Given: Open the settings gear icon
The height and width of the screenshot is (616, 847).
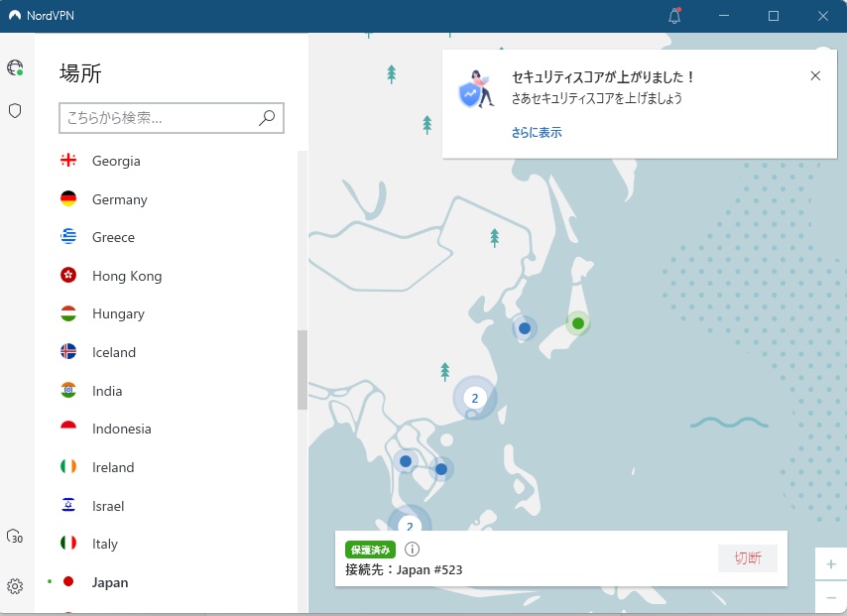Looking at the screenshot, I should tap(15, 586).
